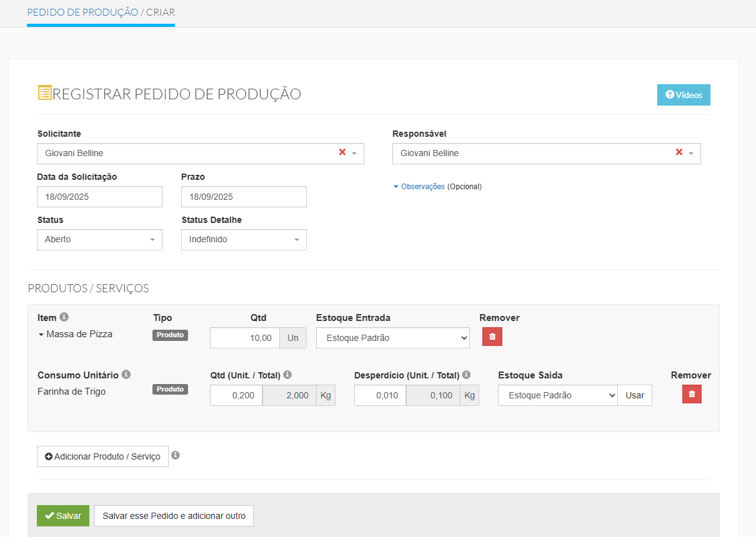Open the Estoque Entrada dropdown

[392, 338]
